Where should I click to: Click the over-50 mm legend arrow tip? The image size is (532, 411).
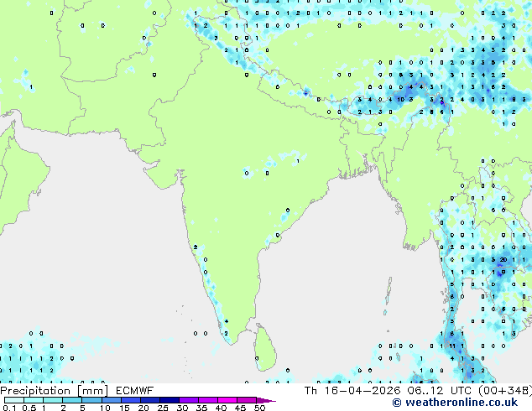266,400
